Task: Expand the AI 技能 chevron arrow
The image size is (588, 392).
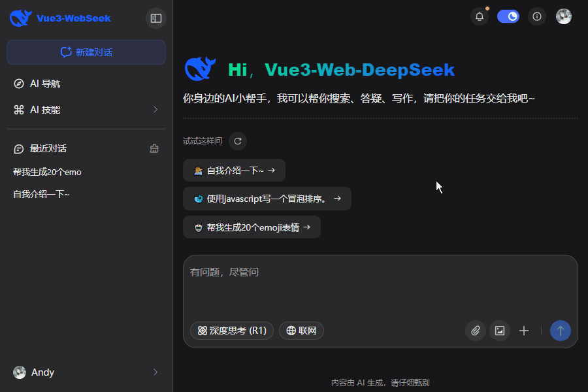Action: 155,110
